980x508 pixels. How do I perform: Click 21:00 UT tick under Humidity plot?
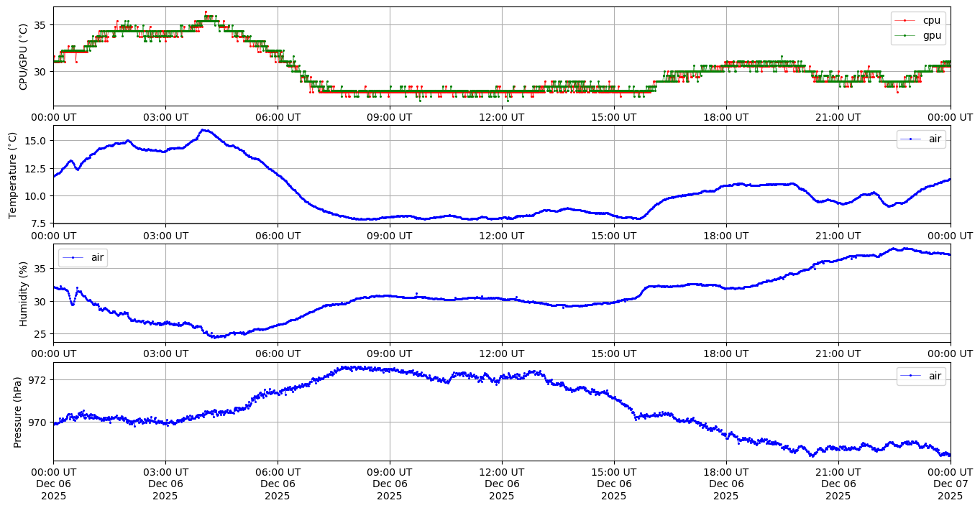tap(838, 354)
